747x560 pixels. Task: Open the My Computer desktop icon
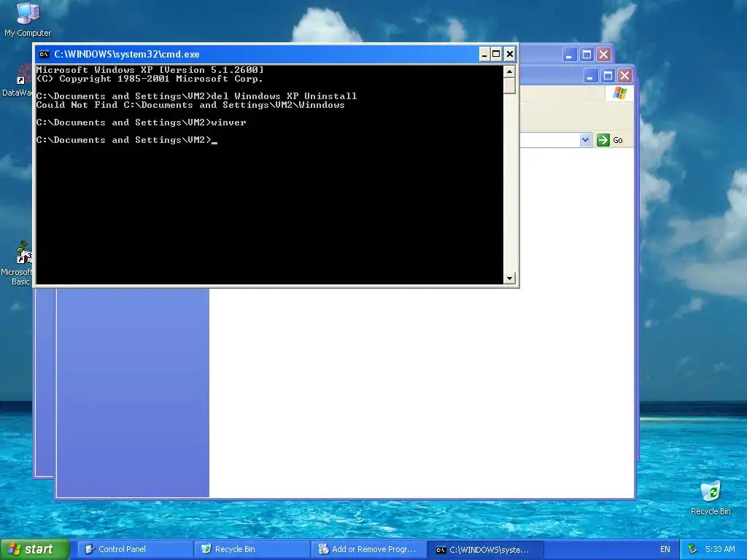click(28, 19)
